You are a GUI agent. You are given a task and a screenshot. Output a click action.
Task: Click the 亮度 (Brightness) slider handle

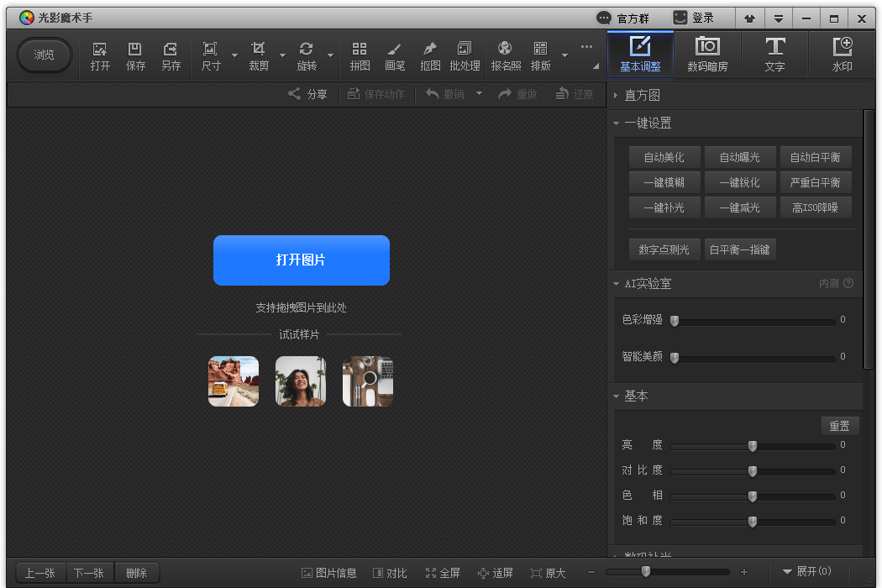(753, 446)
